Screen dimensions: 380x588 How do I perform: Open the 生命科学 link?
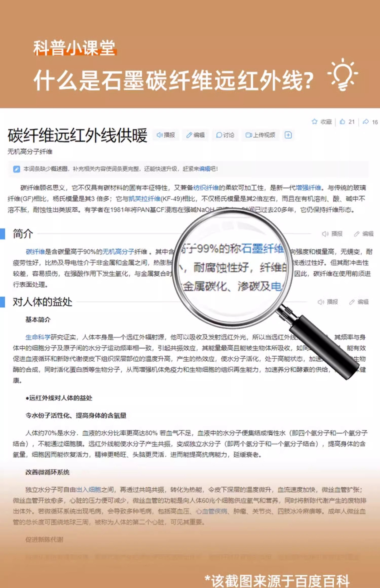coord(38,337)
